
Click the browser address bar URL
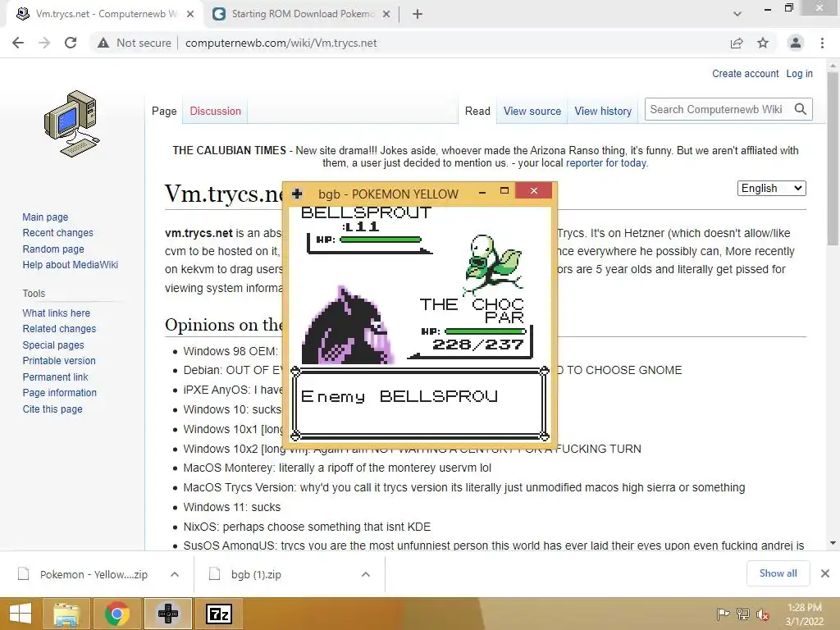tap(281, 43)
